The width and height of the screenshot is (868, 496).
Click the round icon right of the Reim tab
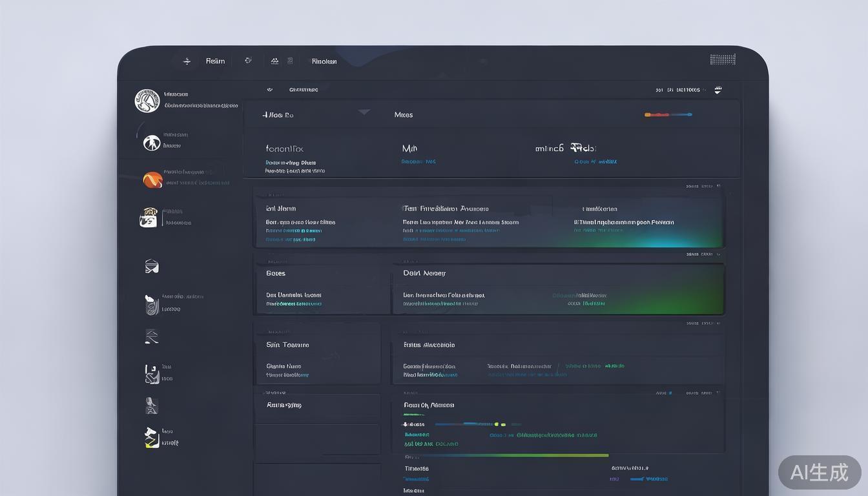[248, 61]
